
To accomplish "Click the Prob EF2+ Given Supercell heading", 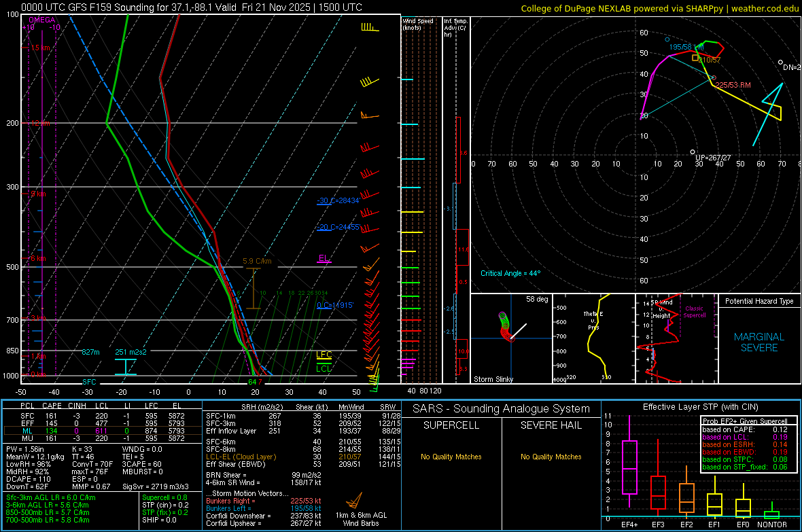I will click(745, 421).
